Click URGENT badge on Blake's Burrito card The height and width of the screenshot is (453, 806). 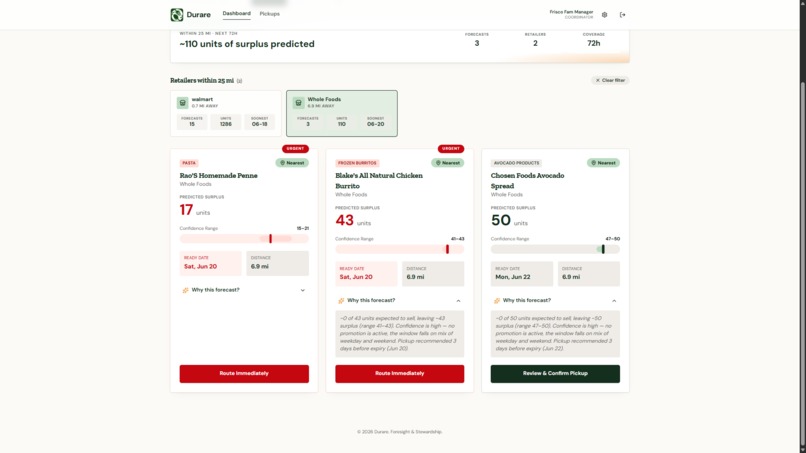pos(451,149)
